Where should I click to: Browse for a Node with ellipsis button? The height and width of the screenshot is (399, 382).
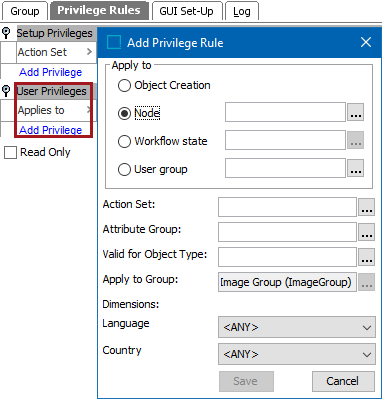356,112
